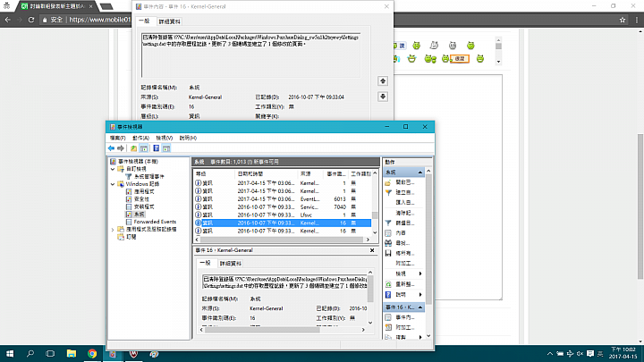The image size is (644, 362).
Task: Click floppy-disk save all events action
Action: [388, 253]
